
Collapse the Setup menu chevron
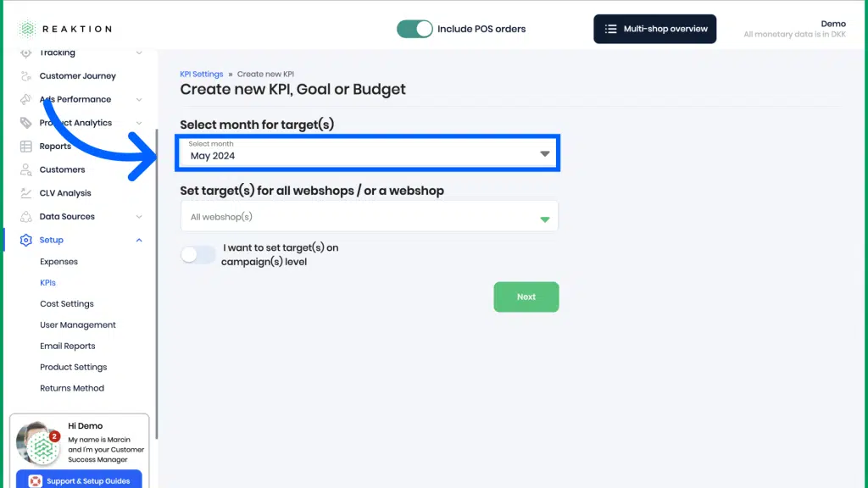click(x=139, y=240)
